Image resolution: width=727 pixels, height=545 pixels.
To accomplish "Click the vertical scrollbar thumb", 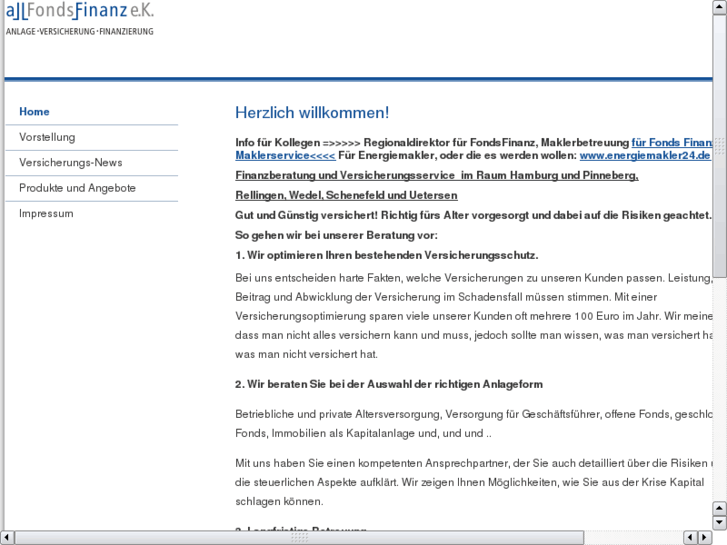I will 719,146.
